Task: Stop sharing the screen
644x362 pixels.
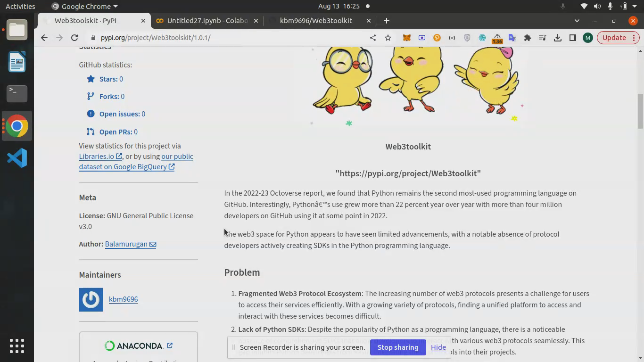Action: coord(398,347)
